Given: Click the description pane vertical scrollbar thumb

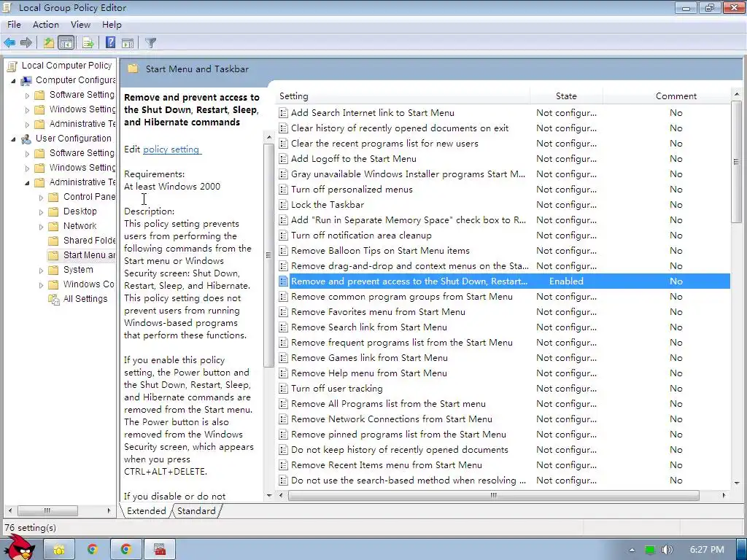Looking at the screenshot, I should coord(268,254).
